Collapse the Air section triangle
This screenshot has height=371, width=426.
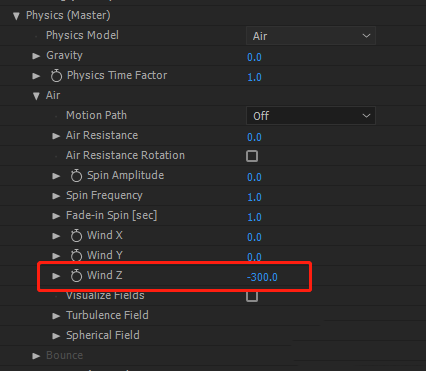pyautogui.click(x=36, y=96)
